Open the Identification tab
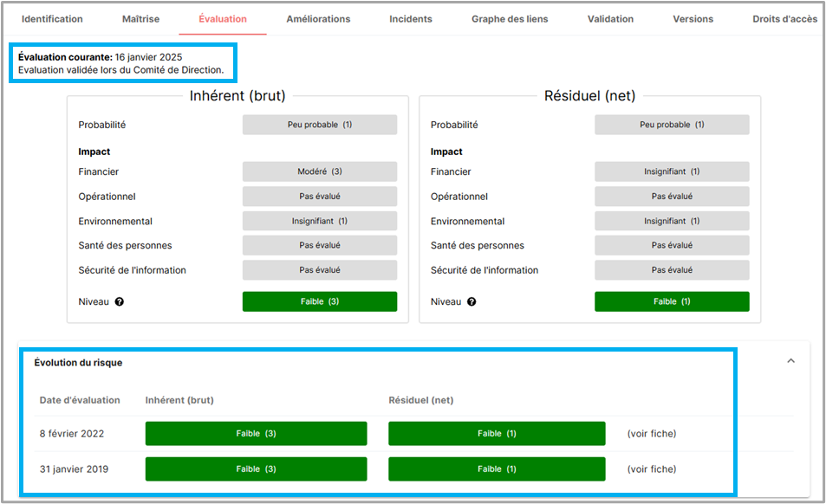Screen dimensions: 826x504 point(52,19)
